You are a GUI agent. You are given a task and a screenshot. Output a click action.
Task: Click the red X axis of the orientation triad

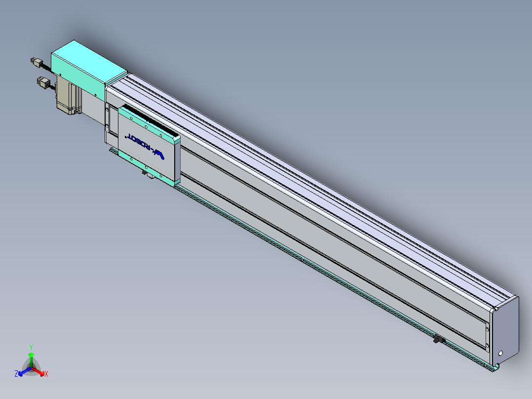(40, 372)
